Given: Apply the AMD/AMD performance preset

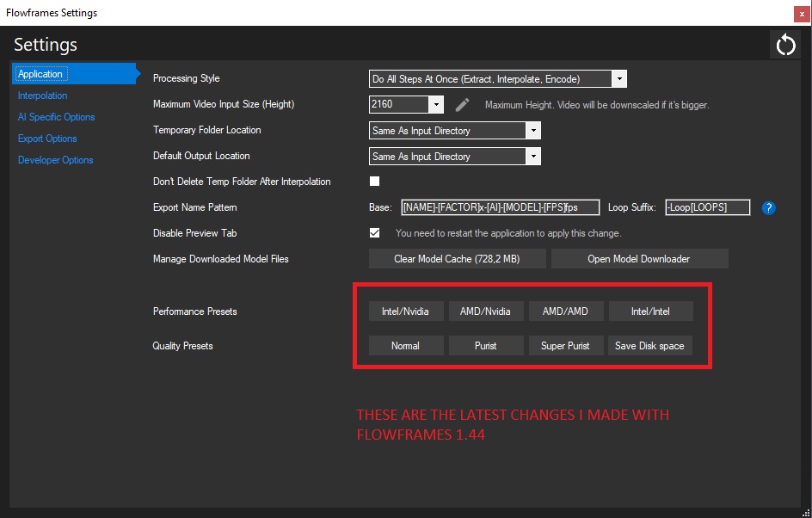Looking at the screenshot, I should click(x=565, y=311).
